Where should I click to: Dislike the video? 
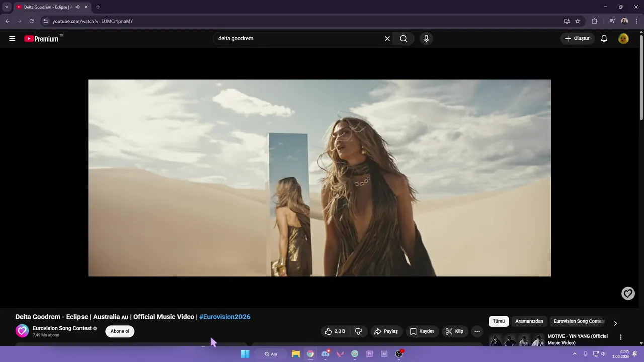pos(358,331)
